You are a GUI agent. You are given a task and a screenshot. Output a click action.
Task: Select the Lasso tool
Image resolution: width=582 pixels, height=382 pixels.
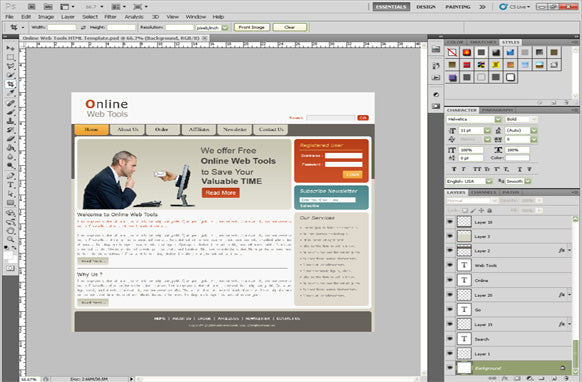[10, 66]
